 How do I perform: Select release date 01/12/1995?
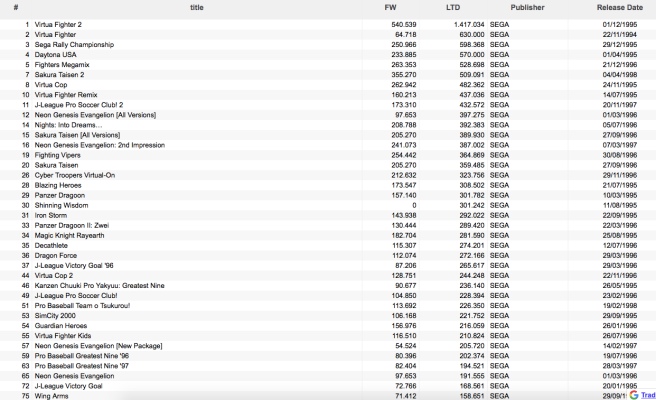point(620,25)
